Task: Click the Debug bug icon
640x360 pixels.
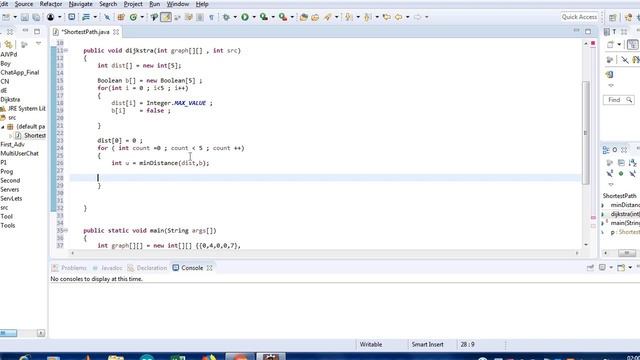Action: 226,17
